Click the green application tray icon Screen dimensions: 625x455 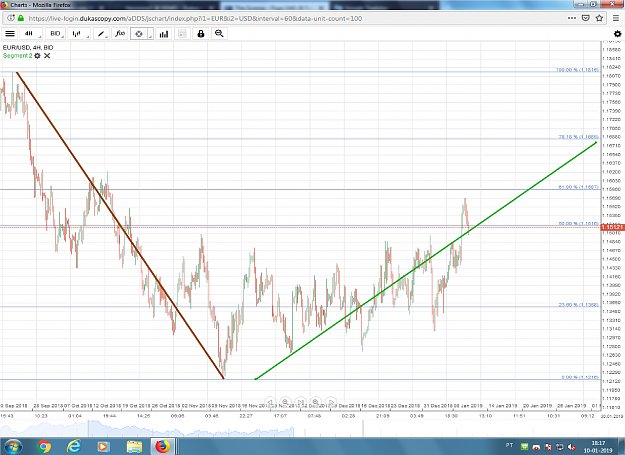tap(525, 447)
